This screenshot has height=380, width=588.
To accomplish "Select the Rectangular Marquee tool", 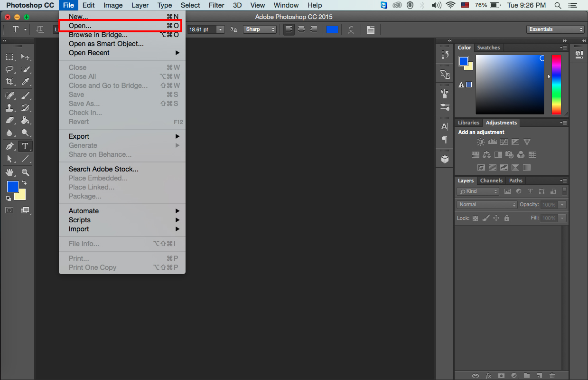I will [9, 57].
